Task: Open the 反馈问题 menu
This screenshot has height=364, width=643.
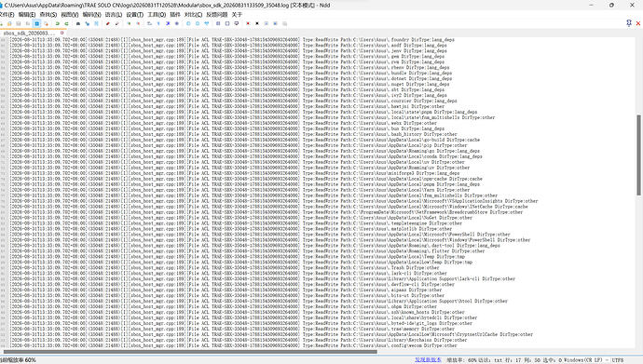Action: [216, 14]
